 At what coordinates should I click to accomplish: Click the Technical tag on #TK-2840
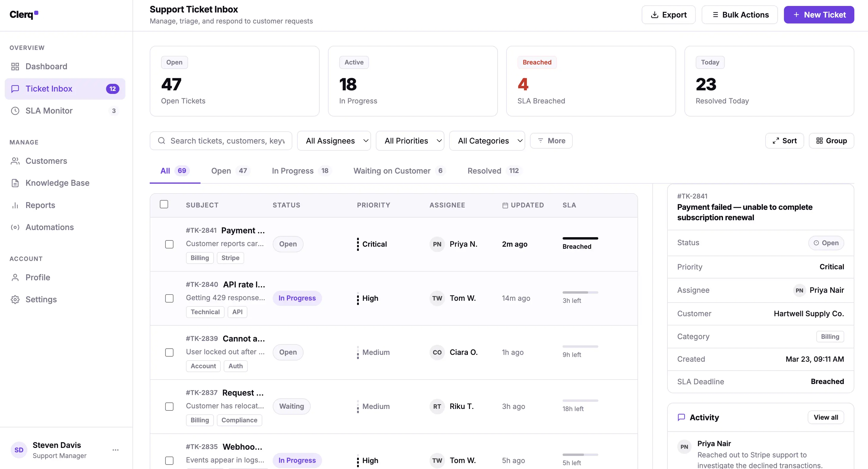[205, 312]
